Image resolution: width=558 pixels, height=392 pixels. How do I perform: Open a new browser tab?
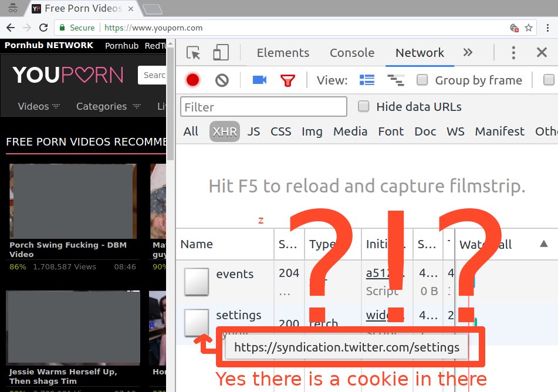click(x=153, y=9)
